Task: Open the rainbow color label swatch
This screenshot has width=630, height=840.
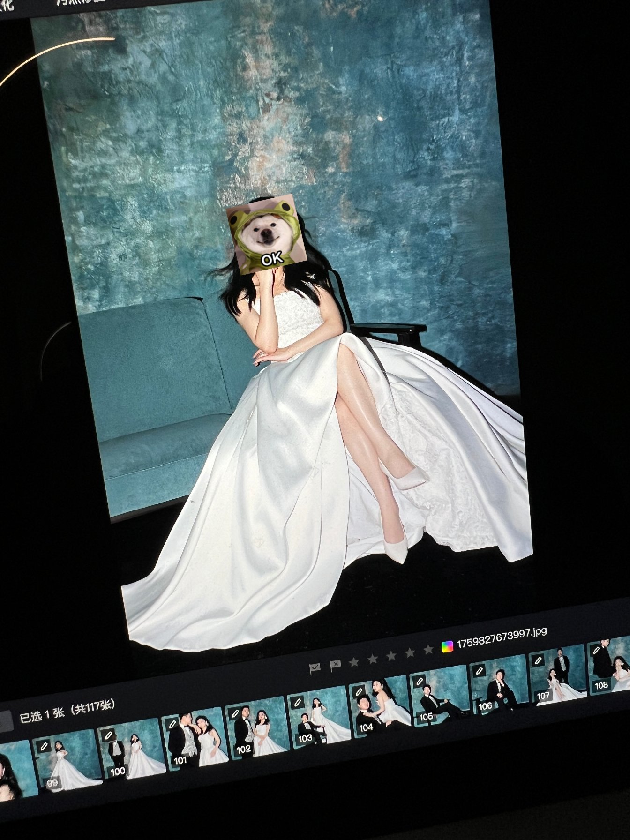Action: pyautogui.click(x=448, y=647)
